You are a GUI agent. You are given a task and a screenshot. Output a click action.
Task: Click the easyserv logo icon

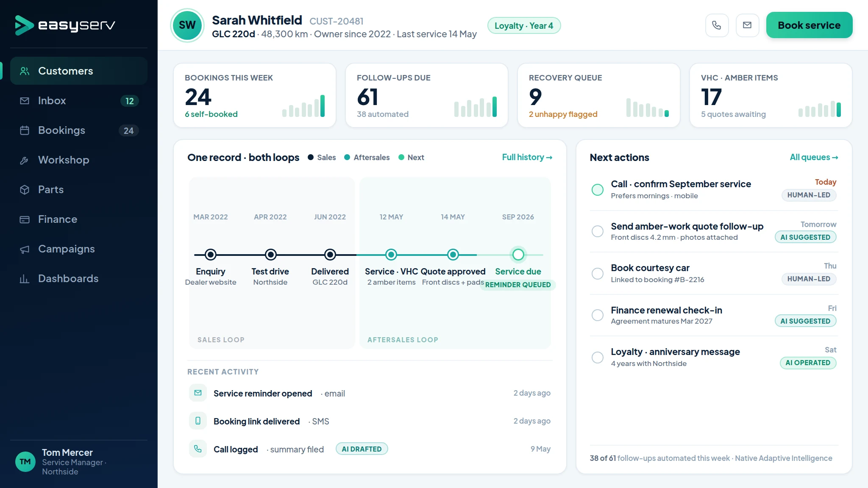point(24,25)
